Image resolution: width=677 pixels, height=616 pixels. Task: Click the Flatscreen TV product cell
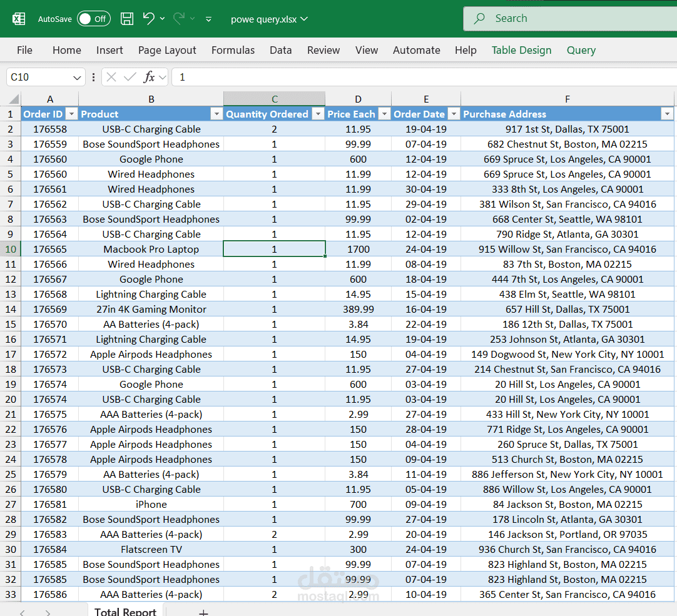pyautogui.click(x=151, y=550)
